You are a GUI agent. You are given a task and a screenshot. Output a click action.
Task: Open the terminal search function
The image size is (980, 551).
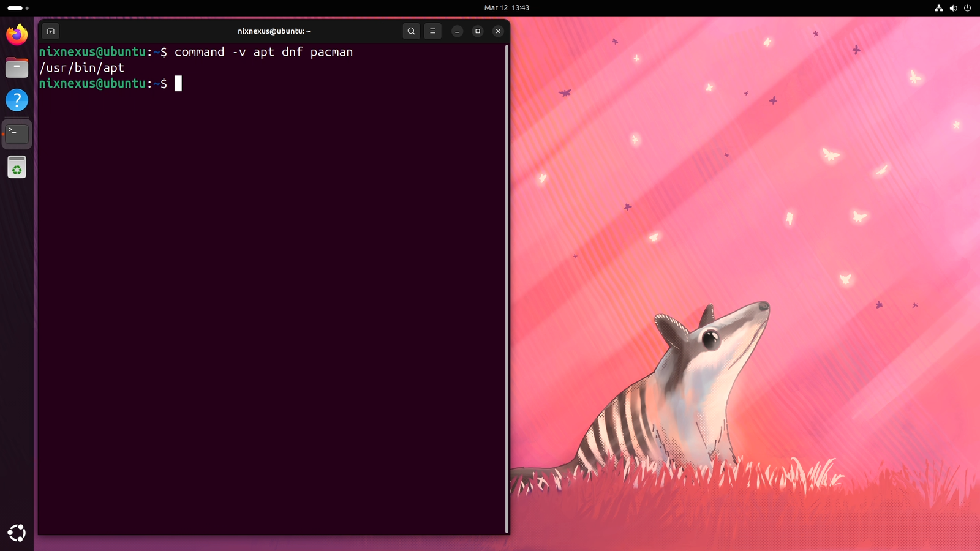tap(411, 31)
